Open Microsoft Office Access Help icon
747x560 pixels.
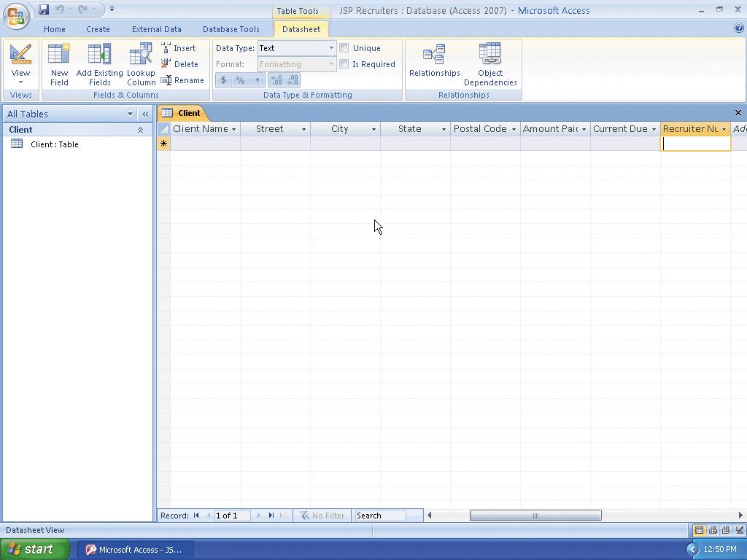[x=739, y=28]
